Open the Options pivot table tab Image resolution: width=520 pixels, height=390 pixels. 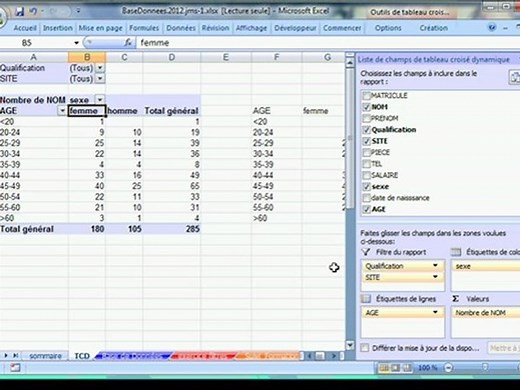388,28
